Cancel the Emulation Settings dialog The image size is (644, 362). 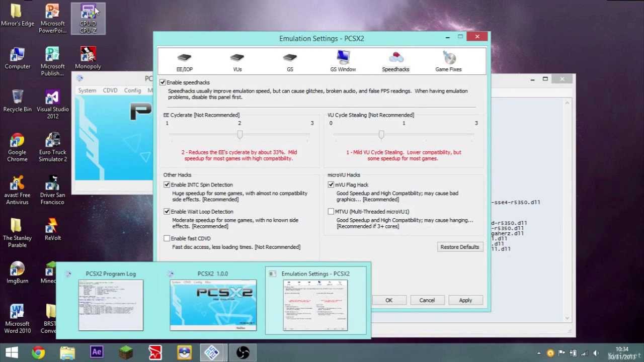tap(427, 300)
